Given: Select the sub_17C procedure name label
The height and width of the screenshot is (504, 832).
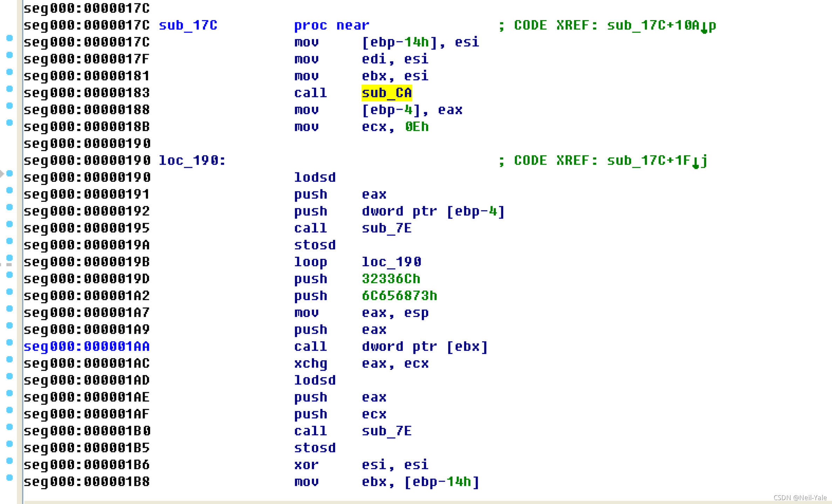Looking at the screenshot, I should click(x=188, y=25).
